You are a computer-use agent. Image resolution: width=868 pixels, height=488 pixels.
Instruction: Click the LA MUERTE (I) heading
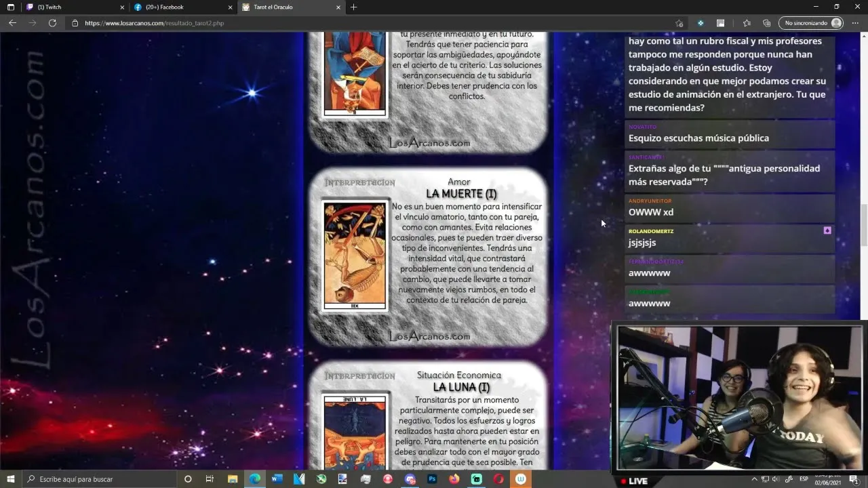pyautogui.click(x=461, y=194)
